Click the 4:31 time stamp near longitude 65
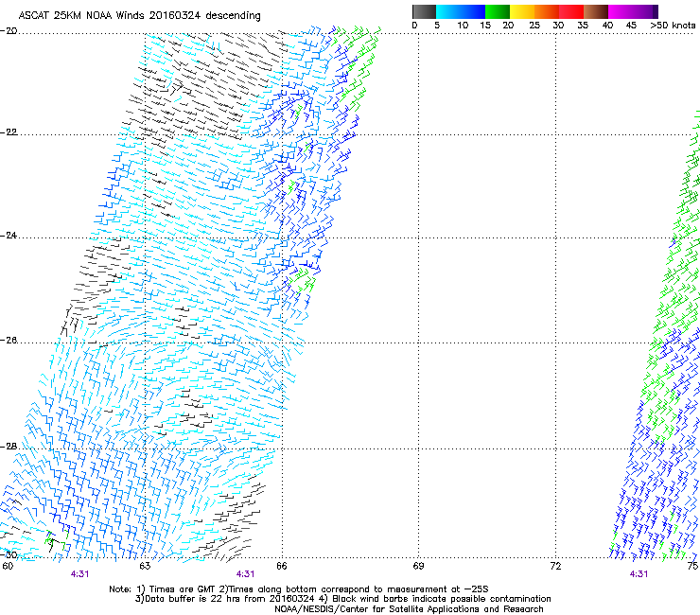 (245, 574)
